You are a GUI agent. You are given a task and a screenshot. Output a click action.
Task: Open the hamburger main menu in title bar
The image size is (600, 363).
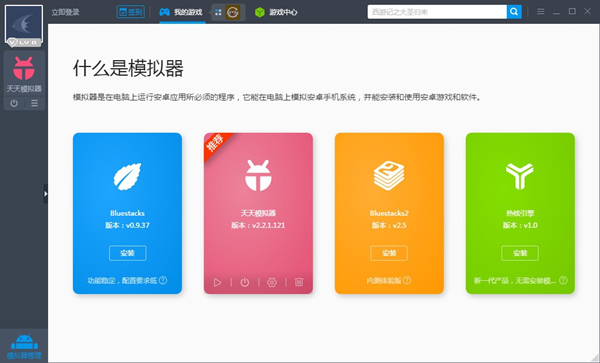(541, 12)
